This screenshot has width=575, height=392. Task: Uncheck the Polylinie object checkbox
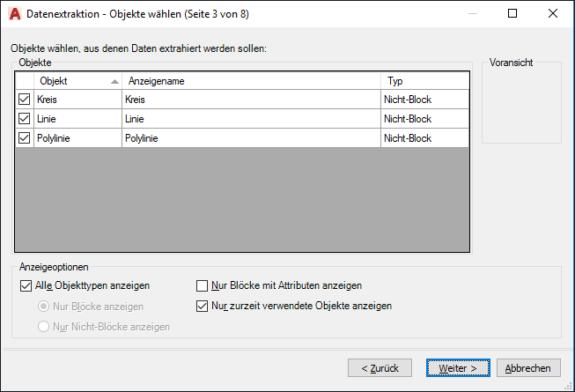point(24,138)
